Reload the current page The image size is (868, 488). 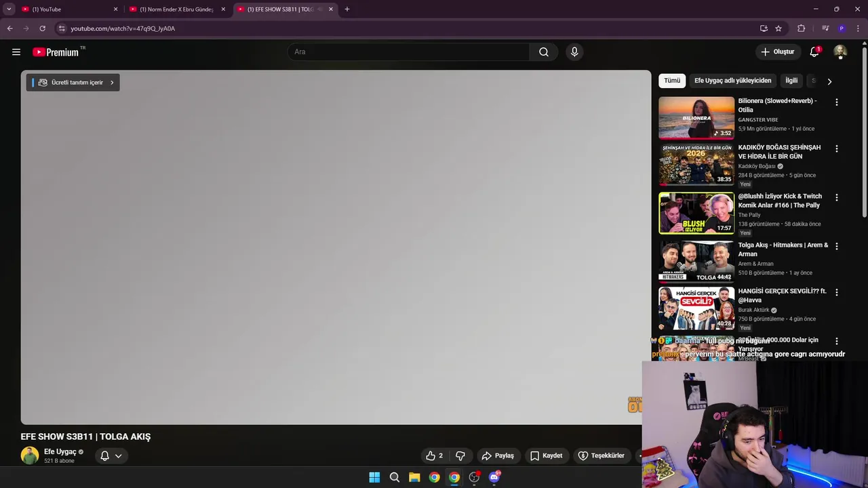(x=42, y=28)
